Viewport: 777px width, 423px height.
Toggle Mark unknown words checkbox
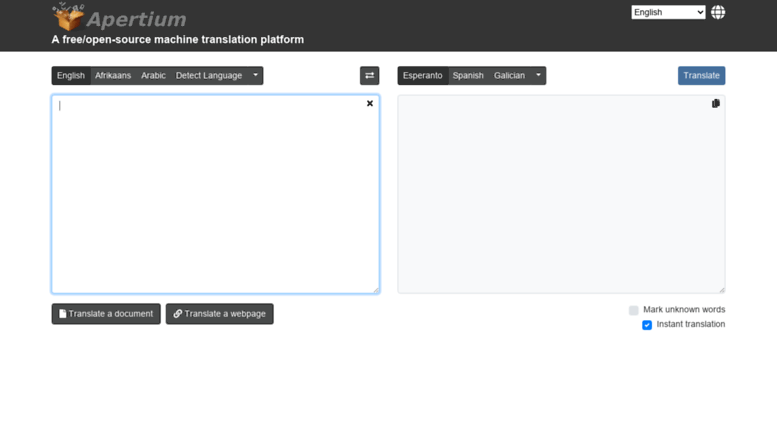click(x=633, y=310)
